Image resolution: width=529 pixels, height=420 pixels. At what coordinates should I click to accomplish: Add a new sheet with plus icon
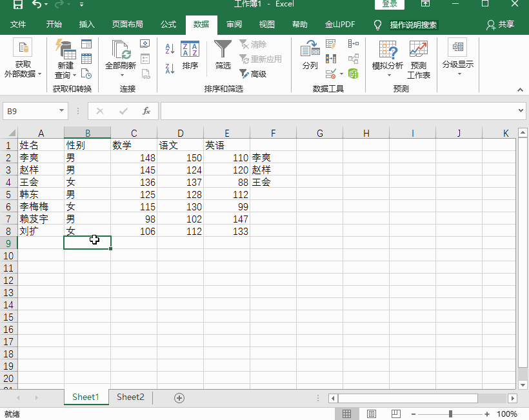(x=179, y=397)
